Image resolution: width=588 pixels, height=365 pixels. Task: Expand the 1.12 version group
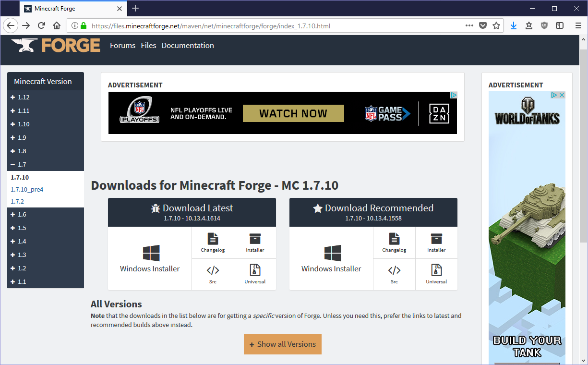[x=46, y=97]
